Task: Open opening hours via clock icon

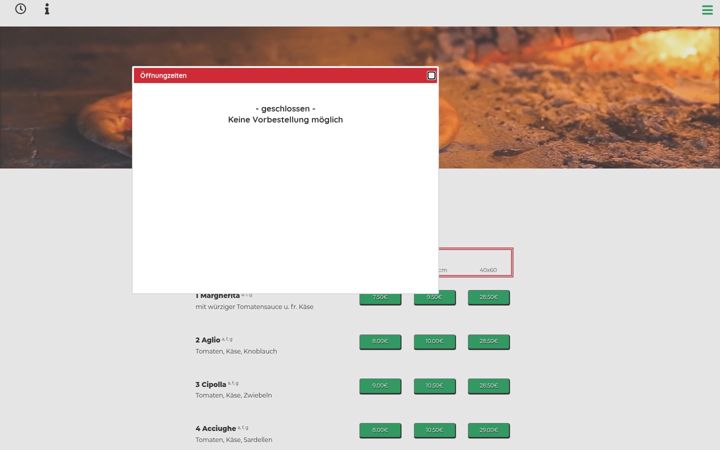Action: 20,9
